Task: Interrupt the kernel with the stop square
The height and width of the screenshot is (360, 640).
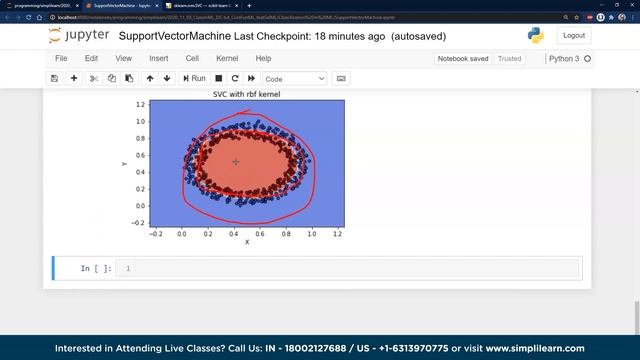Action: coord(219,78)
